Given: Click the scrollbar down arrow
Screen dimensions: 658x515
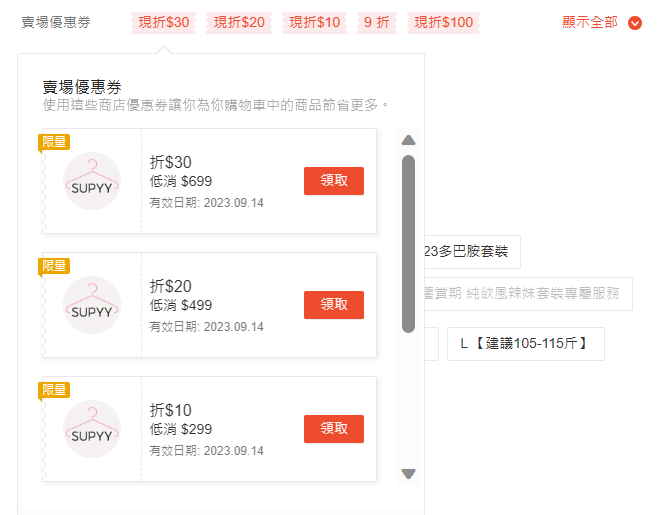Looking at the screenshot, I should 408,473.
